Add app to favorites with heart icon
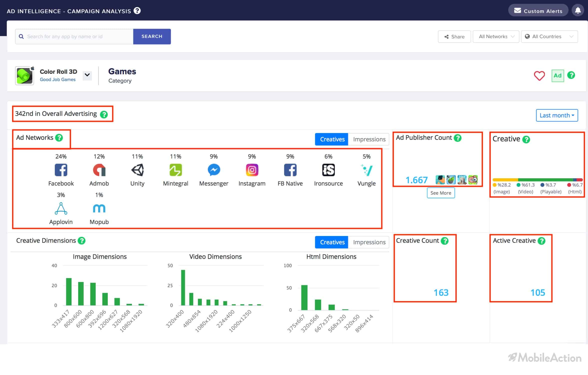The image size is (588, 375). (539, 76)
